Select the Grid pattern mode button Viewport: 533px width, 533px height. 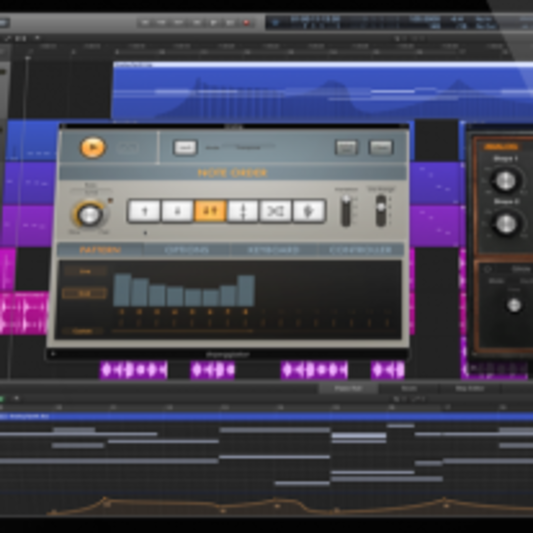pos(85,293)
